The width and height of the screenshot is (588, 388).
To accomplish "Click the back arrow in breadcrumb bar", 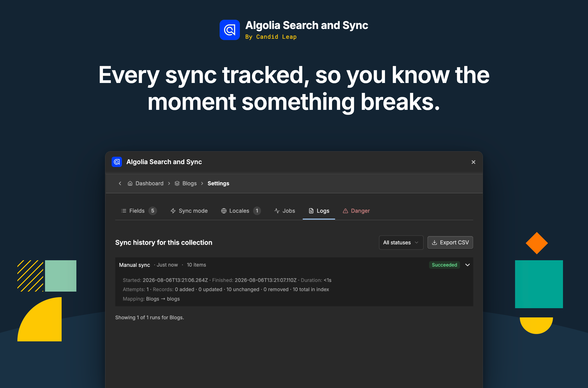I will click(x=120, y=183).
